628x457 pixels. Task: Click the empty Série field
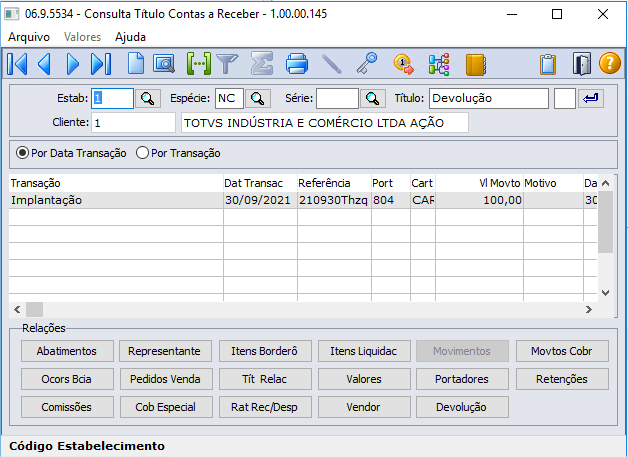(x=337, y=99)
